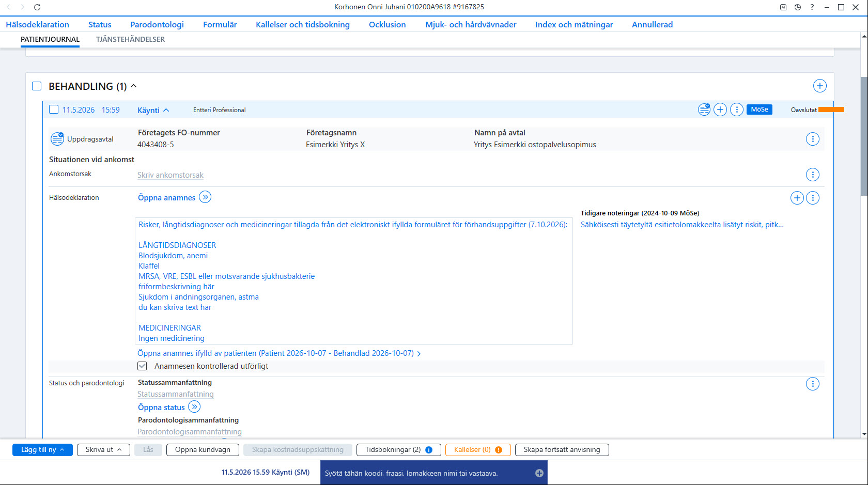
Task: Open the Parodontologi menu
Action: [157, 25]
